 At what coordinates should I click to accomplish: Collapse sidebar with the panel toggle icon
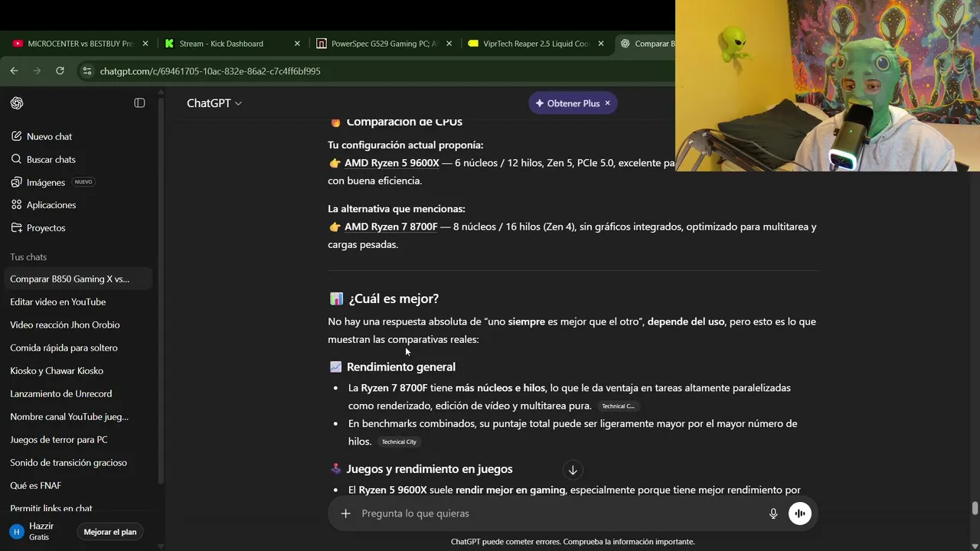[x=139, y=103]
